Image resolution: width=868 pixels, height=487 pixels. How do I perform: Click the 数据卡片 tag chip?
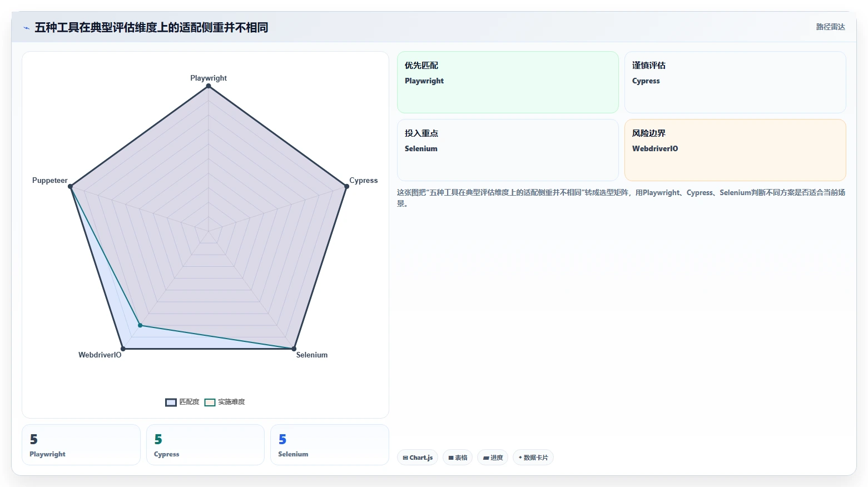coord(533,458)
